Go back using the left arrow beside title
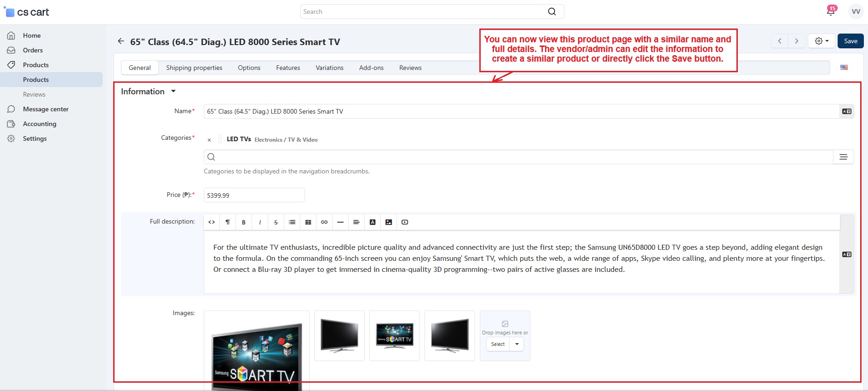Screen dimensions: 868x391 121,41
